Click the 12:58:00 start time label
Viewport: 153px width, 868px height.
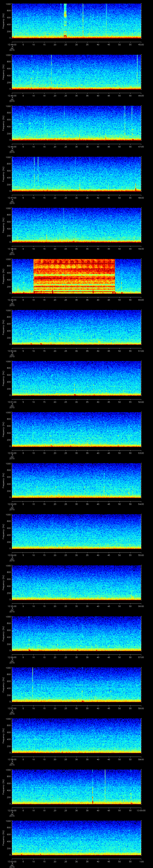pos(12,760)
